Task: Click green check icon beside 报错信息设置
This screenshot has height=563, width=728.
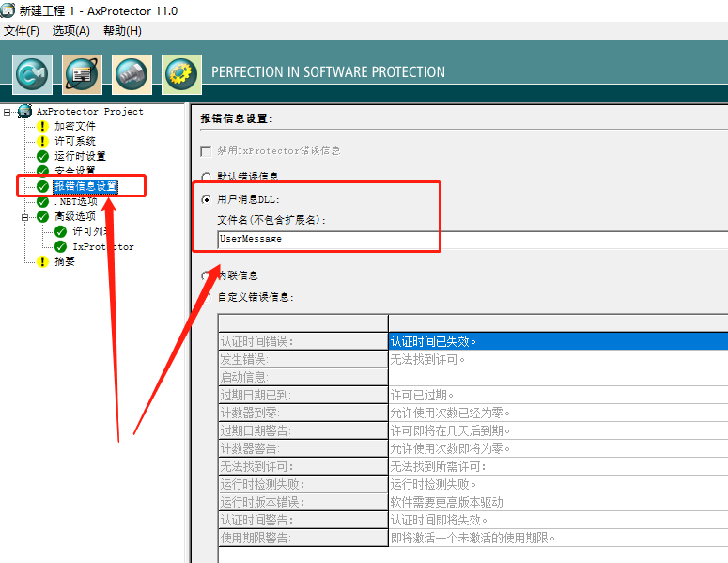Action: 42,187
